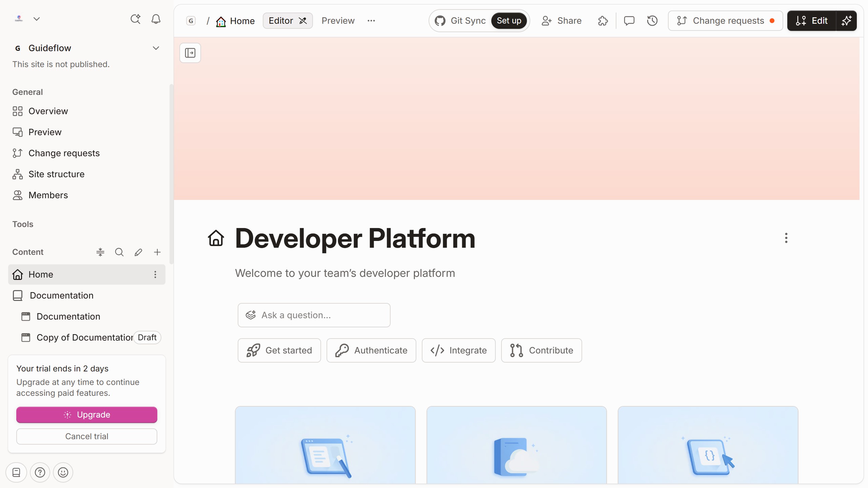Select the Documentation group with book icon

click(86, 296)
